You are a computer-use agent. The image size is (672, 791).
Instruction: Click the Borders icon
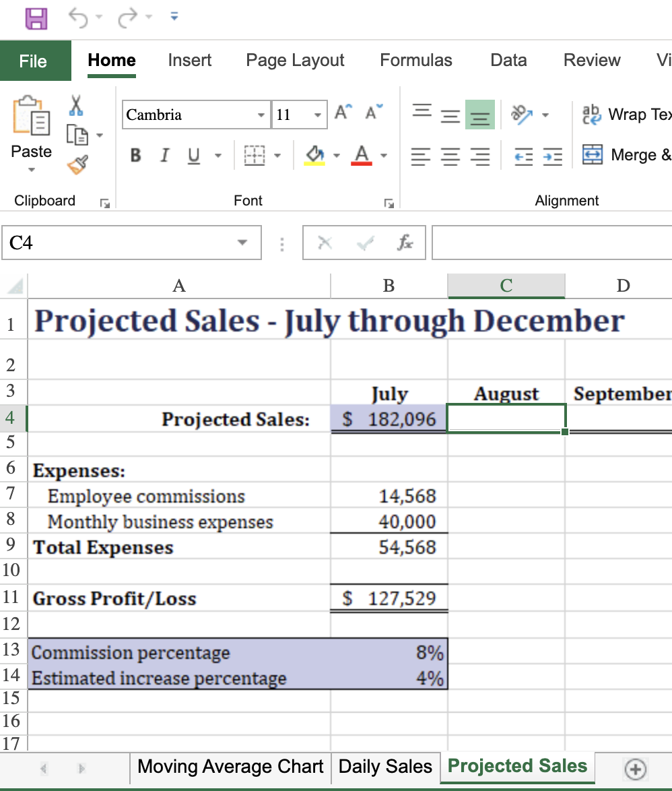(x=255, y=156)
